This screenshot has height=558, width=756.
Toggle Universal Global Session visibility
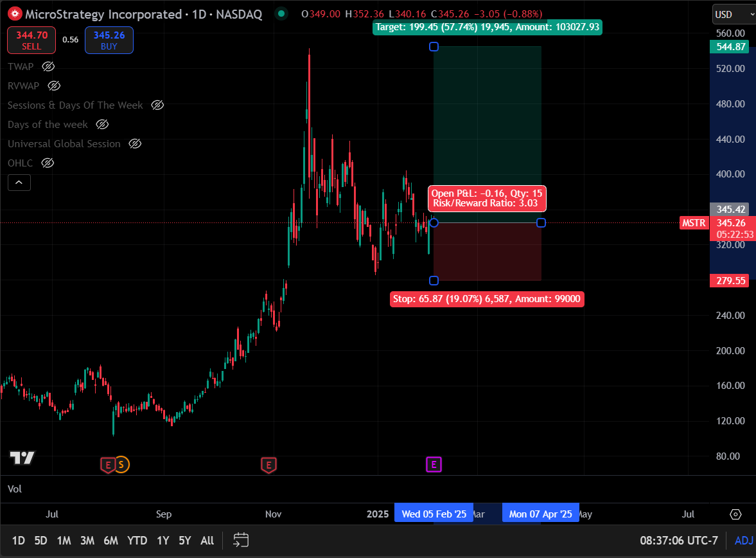click(135, 144)
